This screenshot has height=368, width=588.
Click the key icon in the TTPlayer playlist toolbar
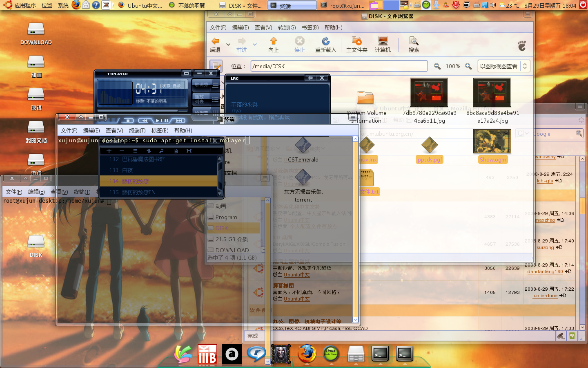click(x=162, y=151)
